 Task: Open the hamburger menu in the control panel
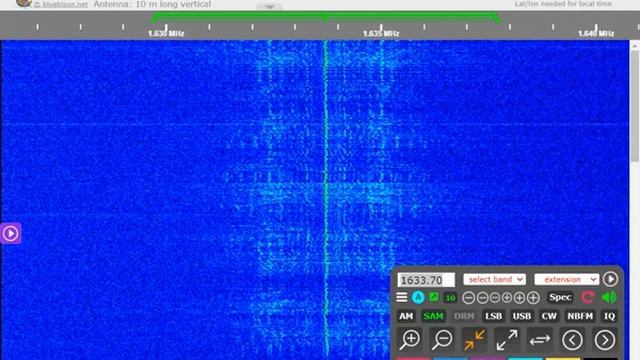pos(402,298)
